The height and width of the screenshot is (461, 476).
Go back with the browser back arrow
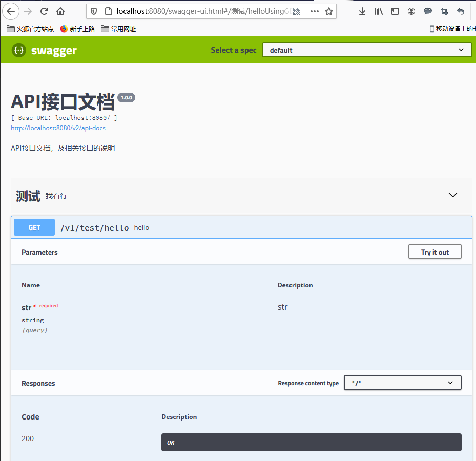pyautogui.click(x=11, y=12)
